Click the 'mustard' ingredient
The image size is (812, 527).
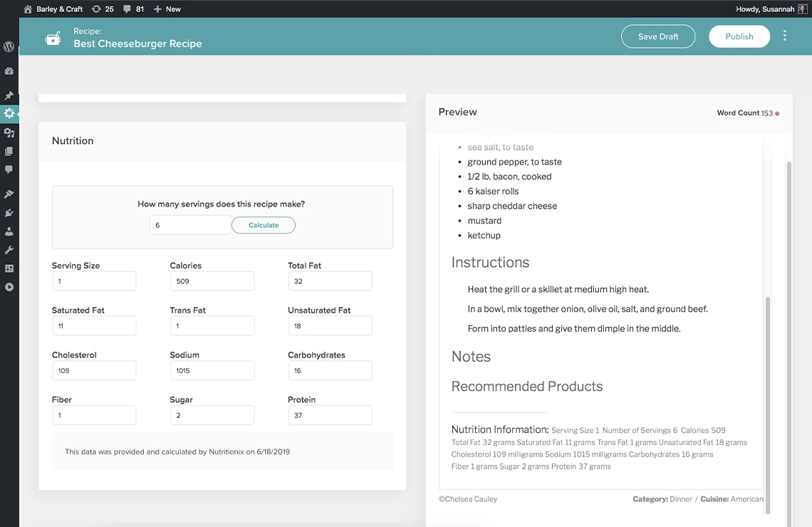[484, 221]
